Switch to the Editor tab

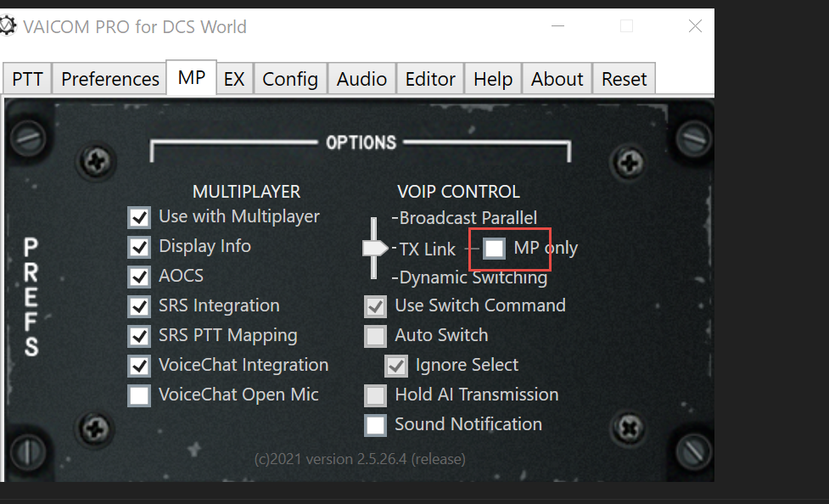(x=430, y=79)
